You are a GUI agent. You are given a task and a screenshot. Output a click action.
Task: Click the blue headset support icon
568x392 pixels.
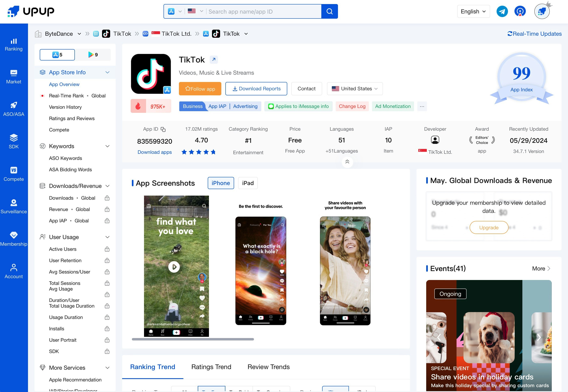tap(520, 11)
